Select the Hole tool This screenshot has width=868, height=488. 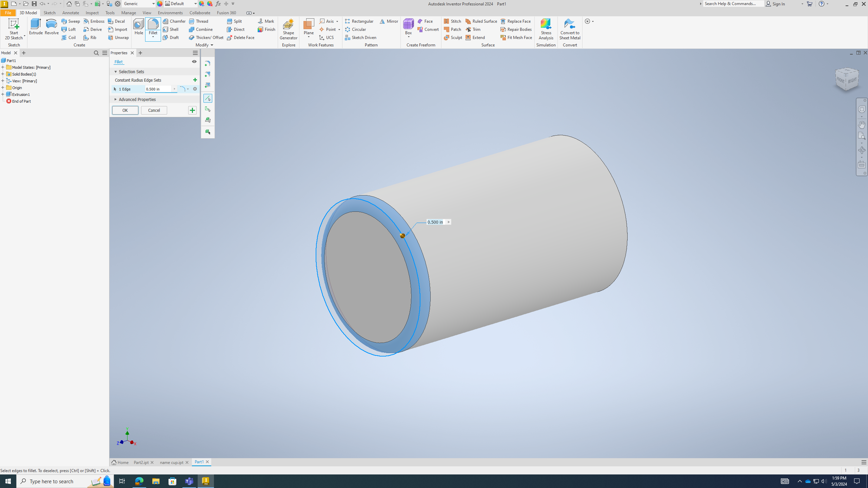click(x=139, y=27)
